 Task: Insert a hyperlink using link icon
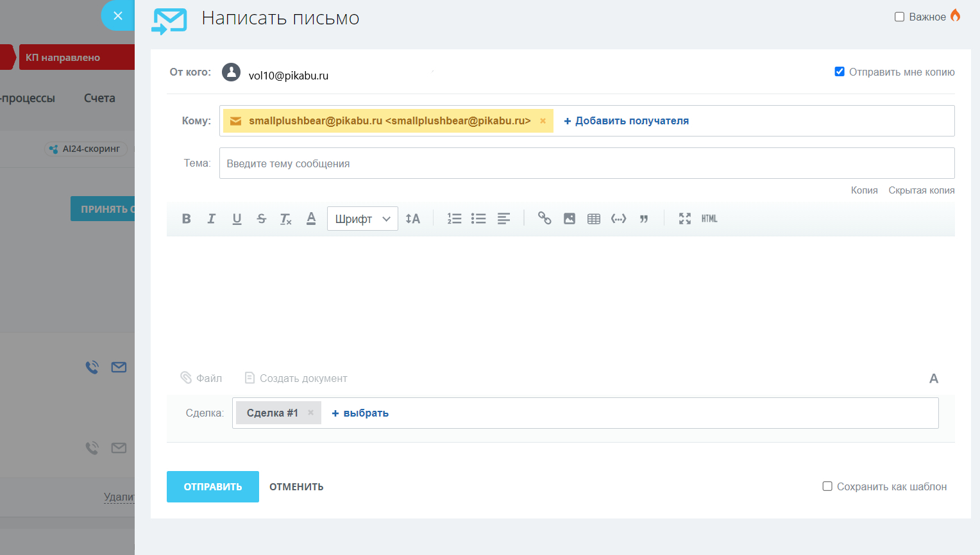[545, 219]
